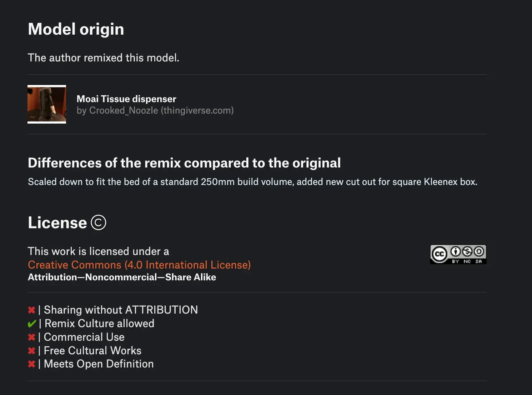The image size is (532, 395).
Task: Click the License section heading
Action: point(57,222)
